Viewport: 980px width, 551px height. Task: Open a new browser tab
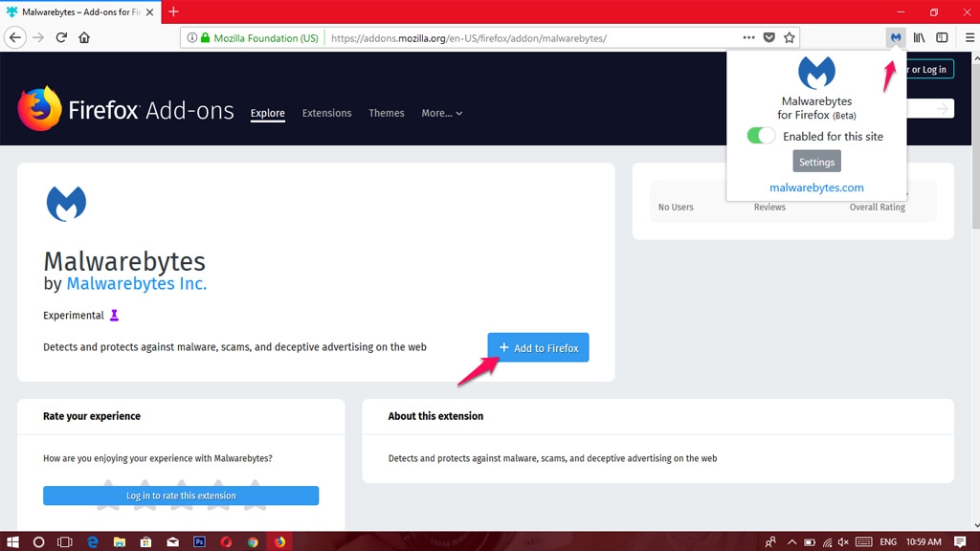(174, 11)
